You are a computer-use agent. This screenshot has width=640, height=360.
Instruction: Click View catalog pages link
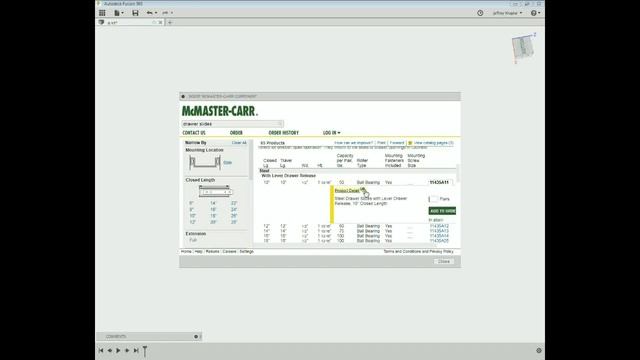[433, 143]
